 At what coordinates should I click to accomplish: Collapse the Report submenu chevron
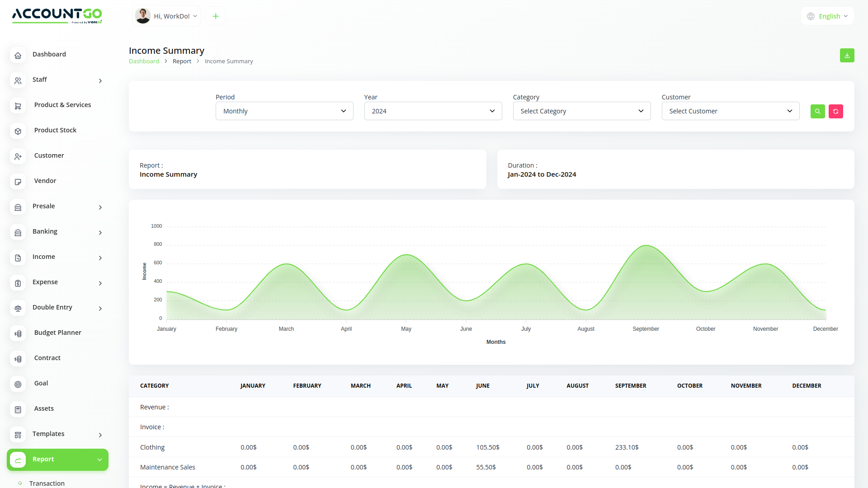pos(99,460)
